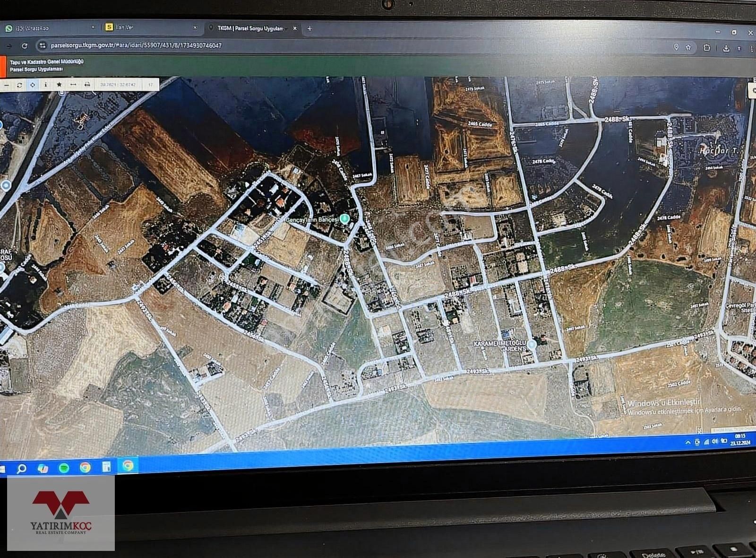This screenshot has height=558, width=756.
Task: View site information next to URL
Action: coord(42,46)
